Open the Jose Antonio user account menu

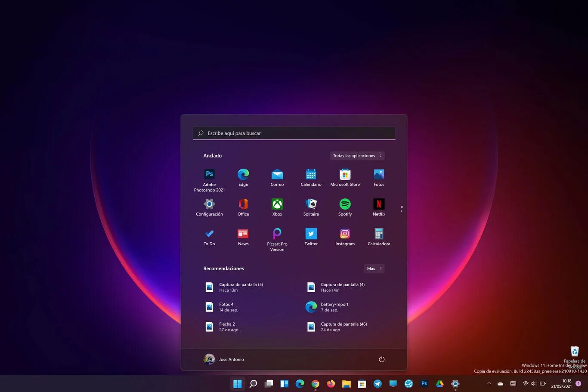click(224, 359)
